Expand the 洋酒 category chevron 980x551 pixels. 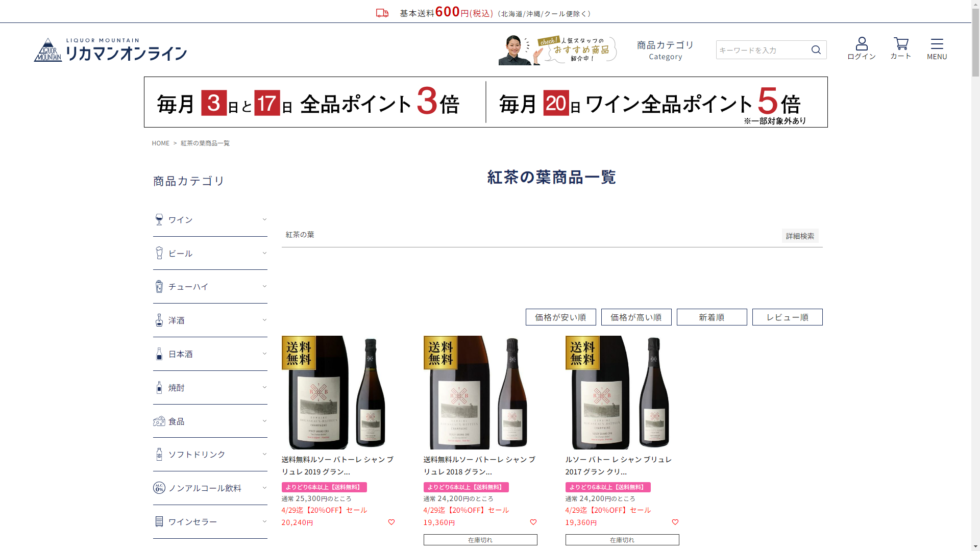pyautogui.click(x=264, y=320)
